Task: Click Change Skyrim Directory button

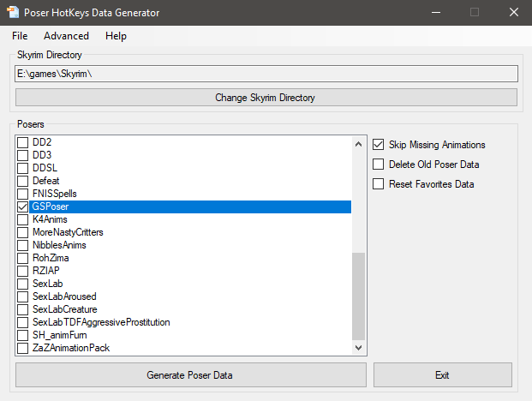Action: pyautogui.click(x=266, y=98)
